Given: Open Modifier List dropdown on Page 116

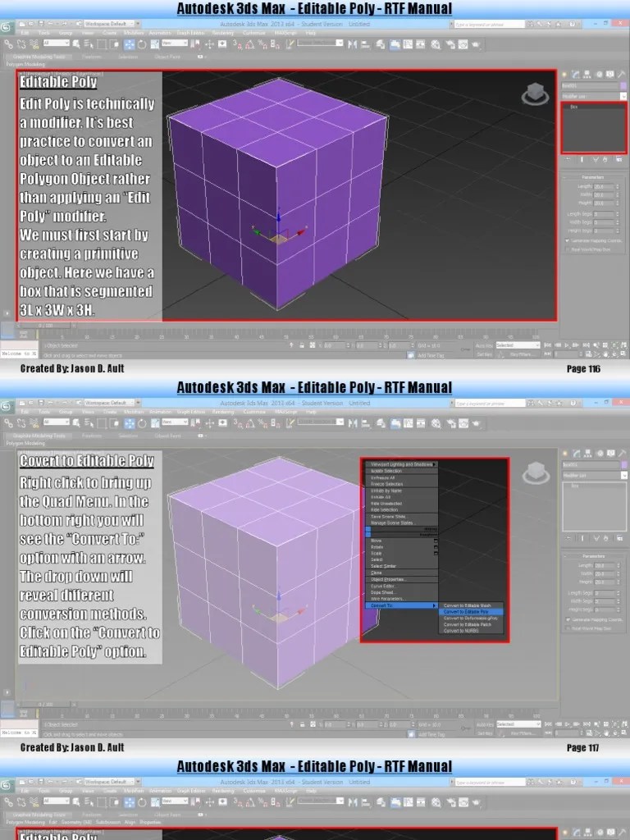Looking at the screenshot, I should (594, 96).
